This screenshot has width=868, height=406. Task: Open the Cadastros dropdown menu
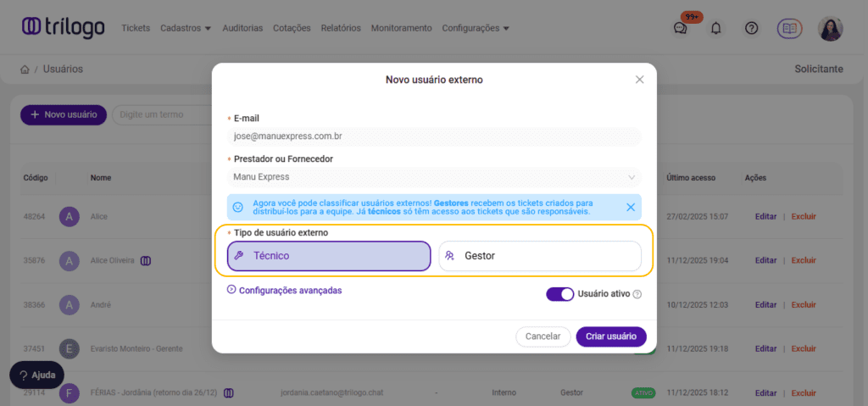tap(186, 28)
